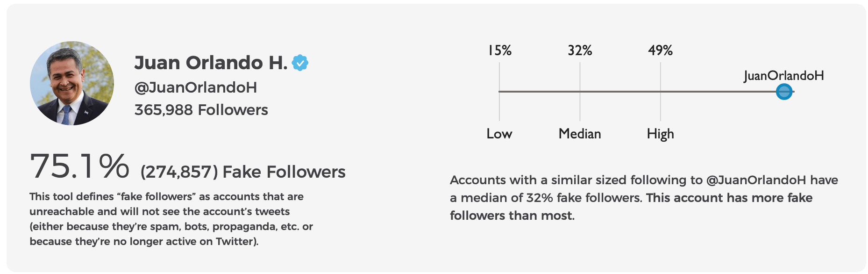Click the Median label below the scale

[580, 134]
